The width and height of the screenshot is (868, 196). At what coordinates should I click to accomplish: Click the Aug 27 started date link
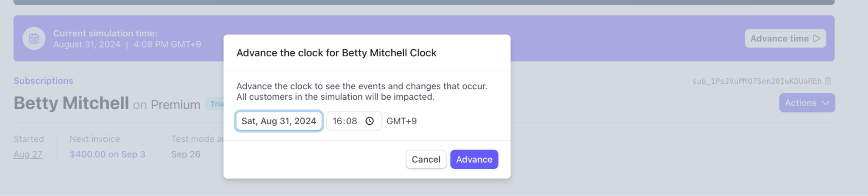click(x=28, y=154)
